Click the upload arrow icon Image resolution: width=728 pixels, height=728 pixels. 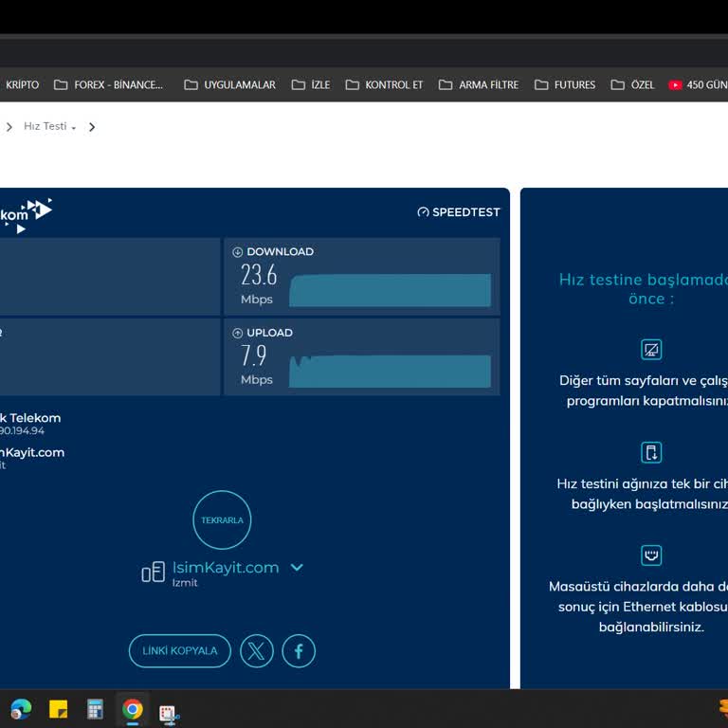point(237,333)
